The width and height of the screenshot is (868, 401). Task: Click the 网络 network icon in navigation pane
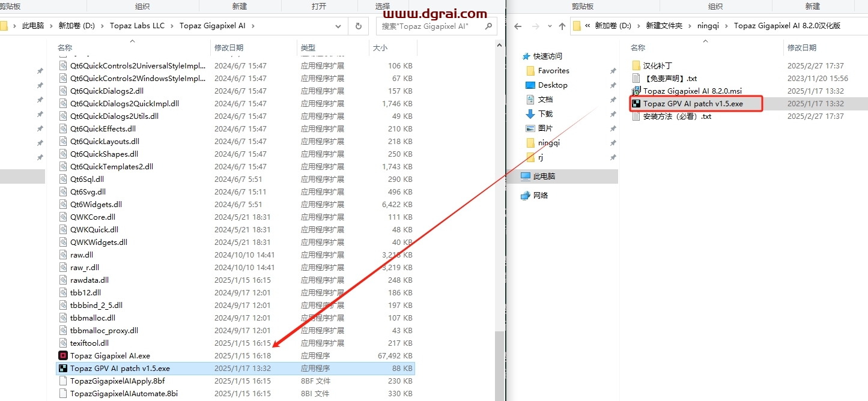coord(526,196)
